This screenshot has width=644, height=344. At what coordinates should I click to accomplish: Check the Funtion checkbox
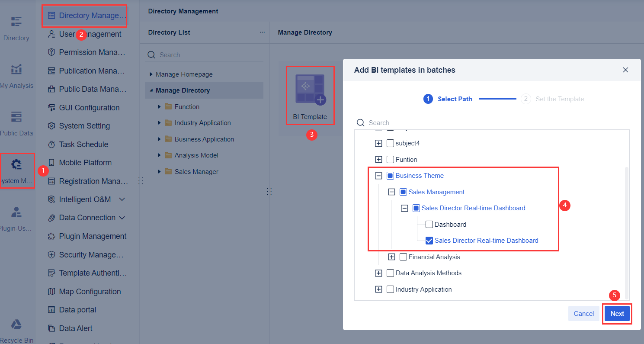click(390, 160)
